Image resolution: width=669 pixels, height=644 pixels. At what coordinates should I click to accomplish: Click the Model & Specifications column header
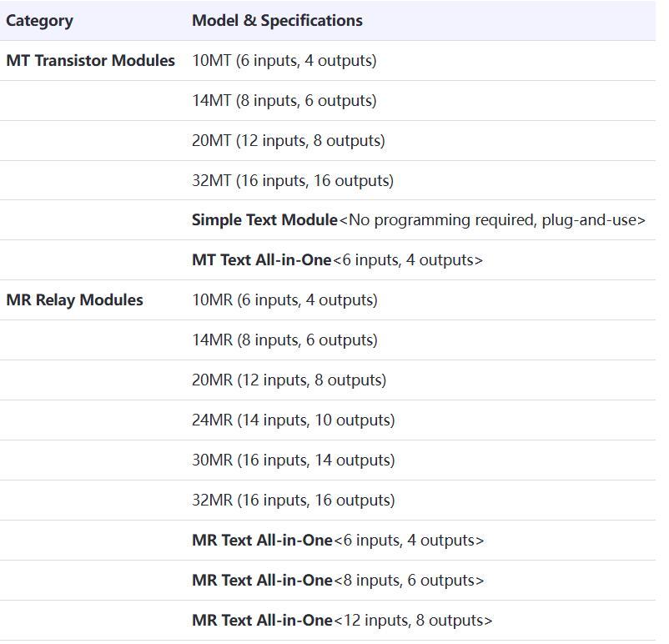277,21
